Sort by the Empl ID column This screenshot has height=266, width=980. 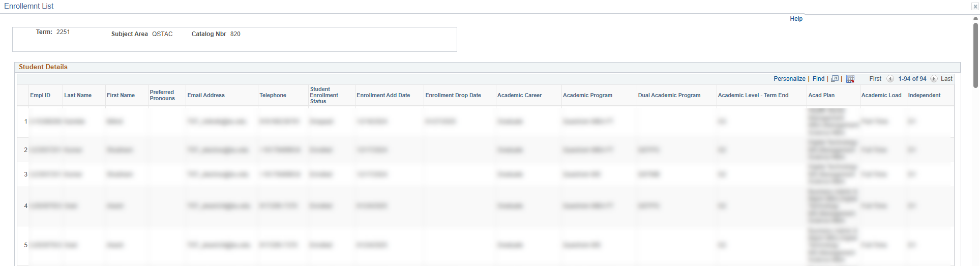(x=40, y=95)
